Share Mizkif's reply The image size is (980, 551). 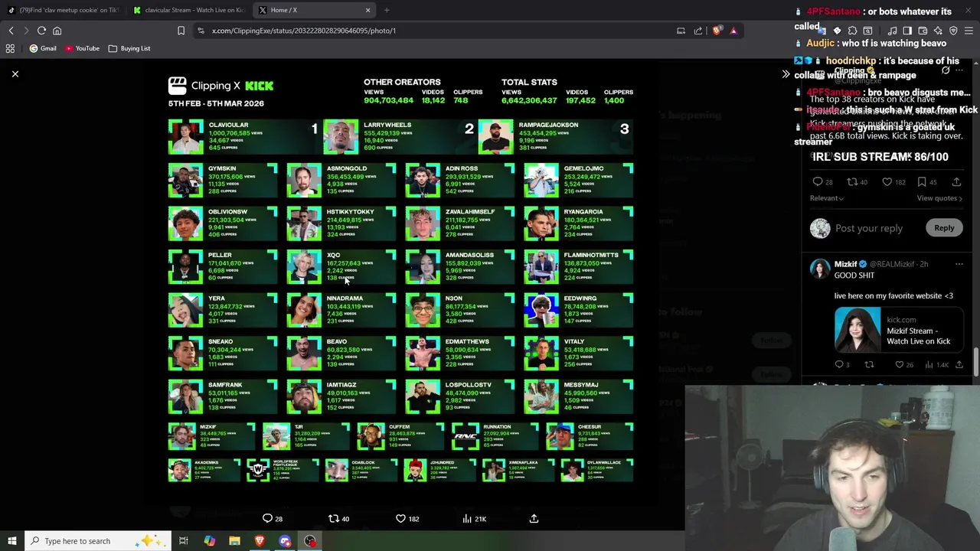click(x=959, y=365)
